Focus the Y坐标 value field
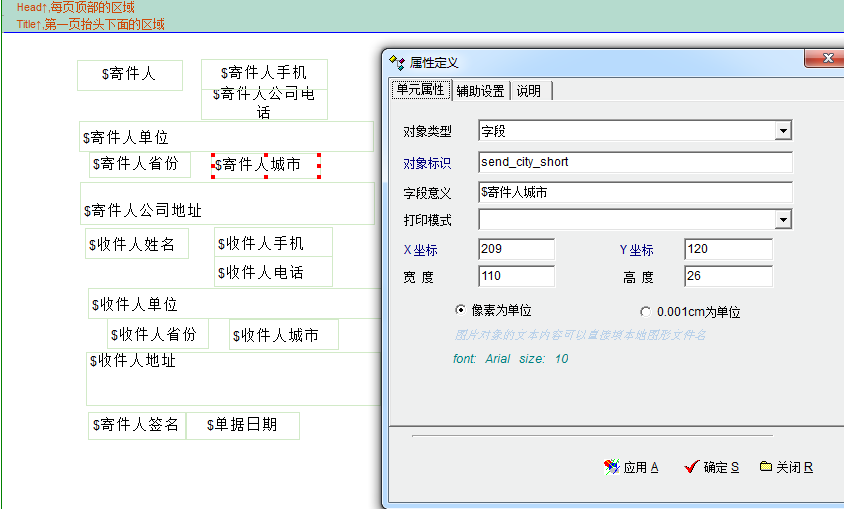This screenshot has width=844, height=509. pyautogui.click(x=728, y=249)
